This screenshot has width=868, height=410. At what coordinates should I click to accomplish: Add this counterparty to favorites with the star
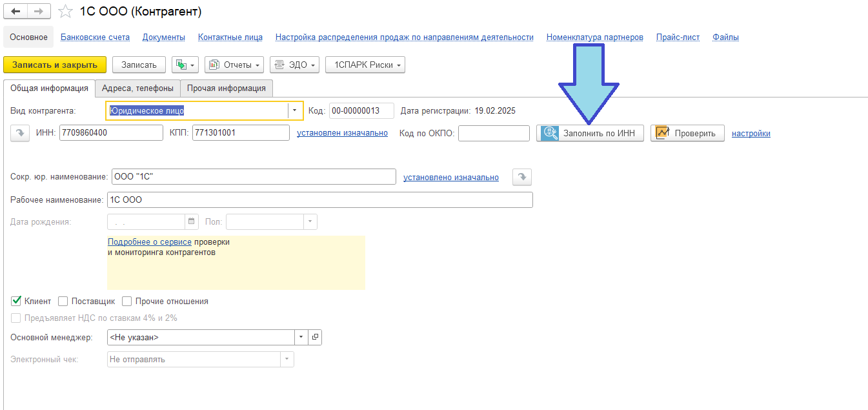coord(65,12)
